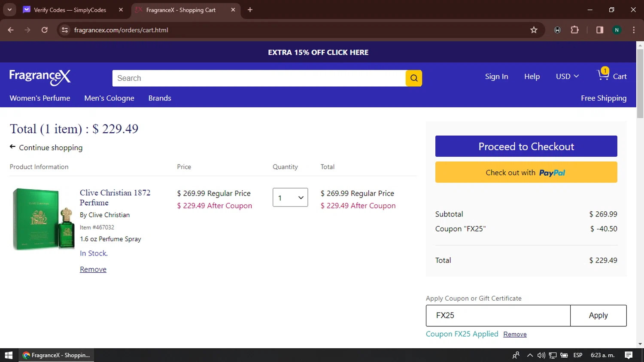This screenshot has width=644, height=362.
Task: Click the Proceed to Checkout button
Action: [x=526, y=146]
